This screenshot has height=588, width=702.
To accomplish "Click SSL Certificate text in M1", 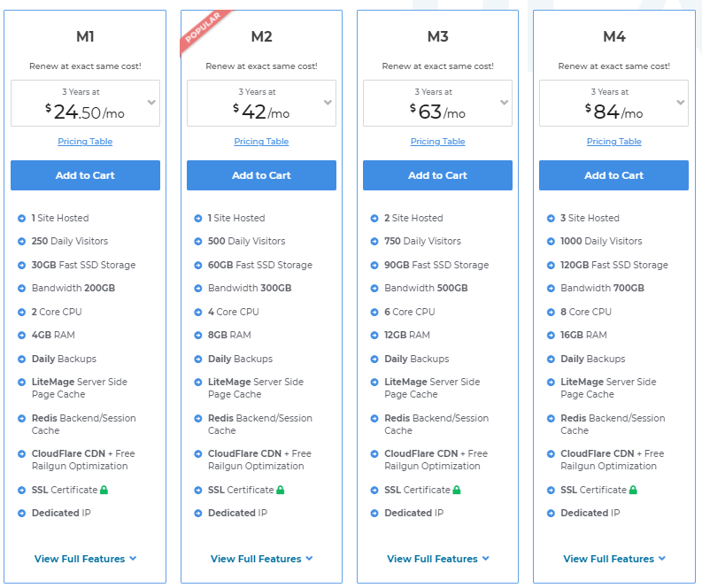I will (x=65, y=490).
